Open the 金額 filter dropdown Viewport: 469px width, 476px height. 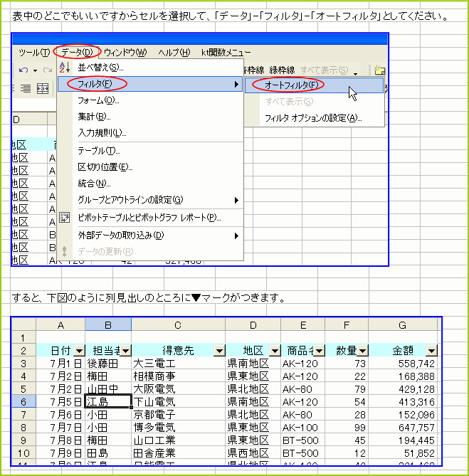tap(431, 351)
